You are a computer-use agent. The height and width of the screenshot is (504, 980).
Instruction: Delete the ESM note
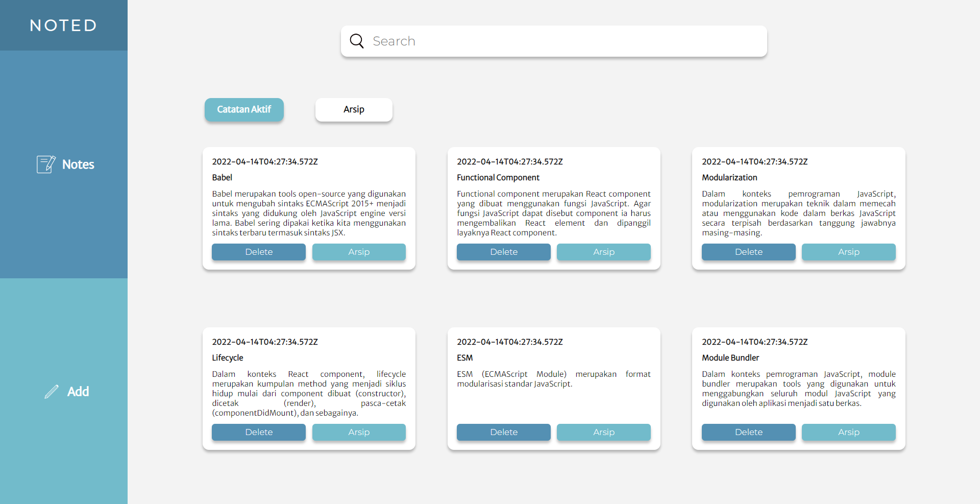504,432
